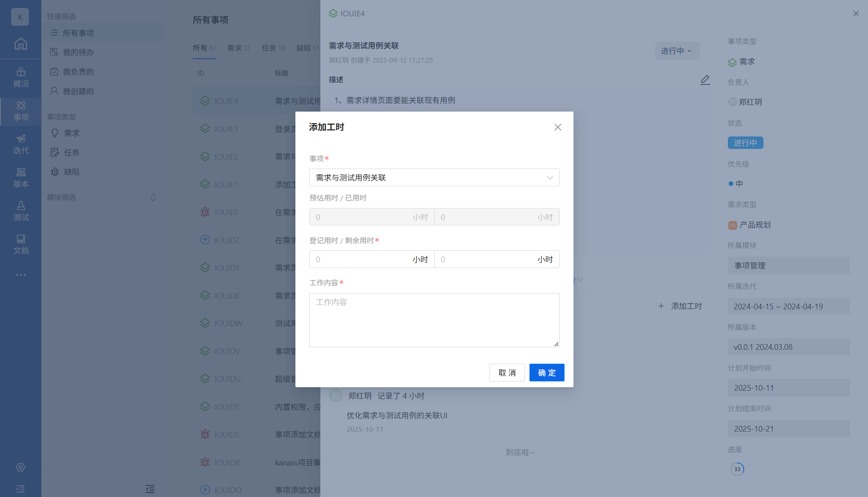868x497 pixels.
Task: Open the 测试 testing section
Action: coord(20,211)
